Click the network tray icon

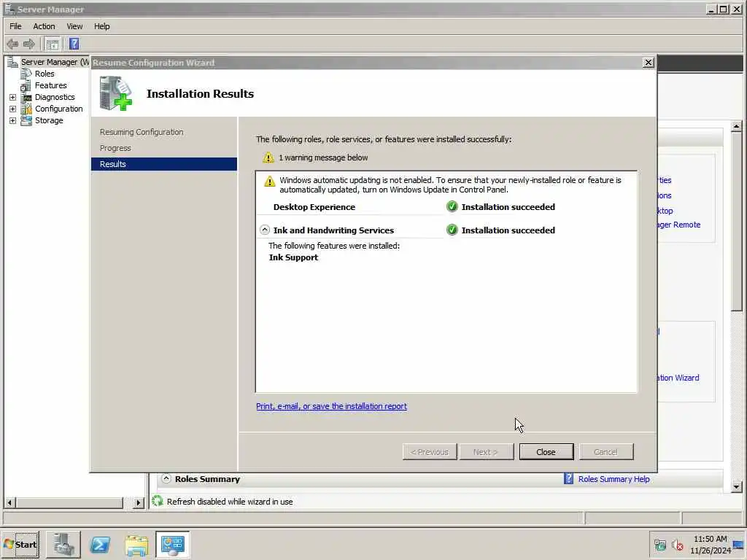coord(659,545)
